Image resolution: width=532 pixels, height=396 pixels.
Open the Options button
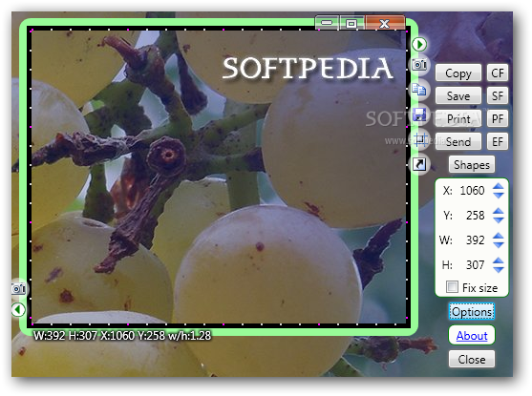[472, 312]
